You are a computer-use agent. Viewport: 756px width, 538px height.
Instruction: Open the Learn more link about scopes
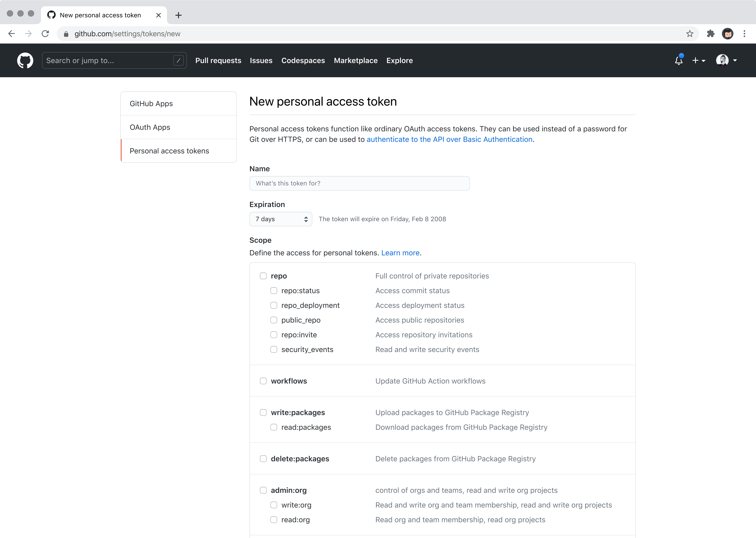[400, 252]
